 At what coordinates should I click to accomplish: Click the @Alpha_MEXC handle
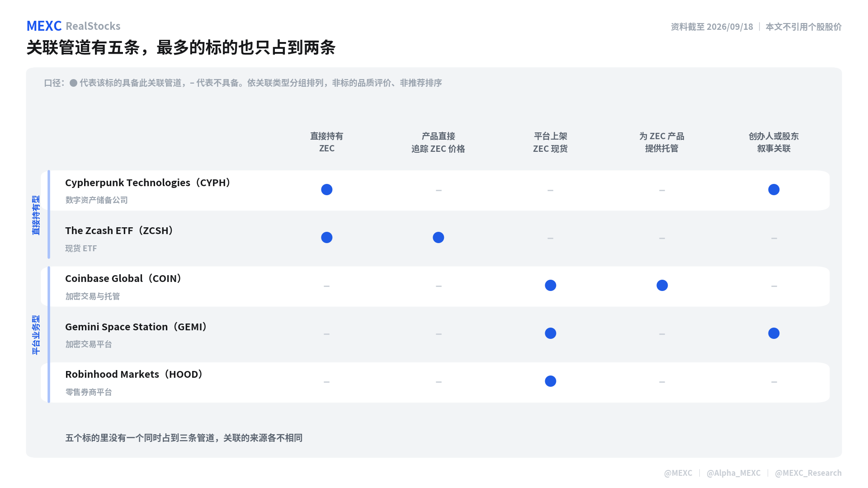coord(733,473)
